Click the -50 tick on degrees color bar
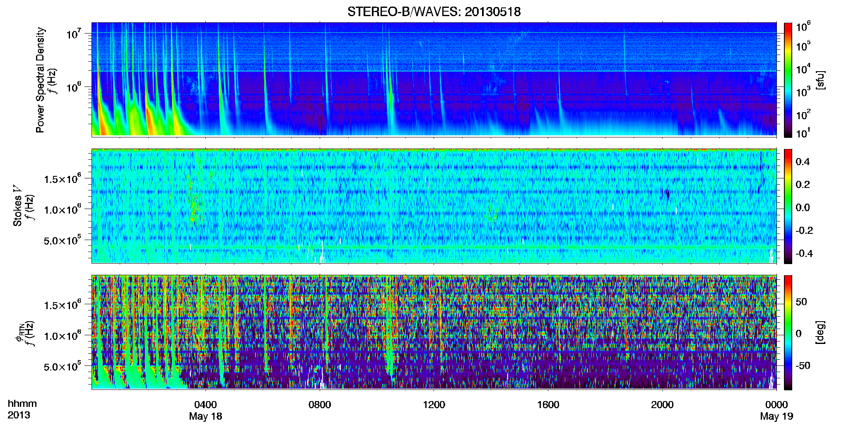The width and height of the screenshot is (868, 447). click(803, 365)
